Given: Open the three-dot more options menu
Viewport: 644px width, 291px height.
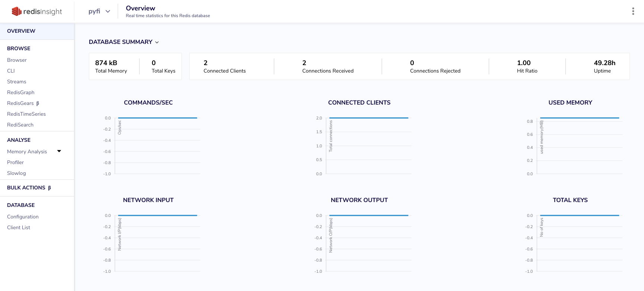Looking at the screenshot, I should (x=633, y=11).
